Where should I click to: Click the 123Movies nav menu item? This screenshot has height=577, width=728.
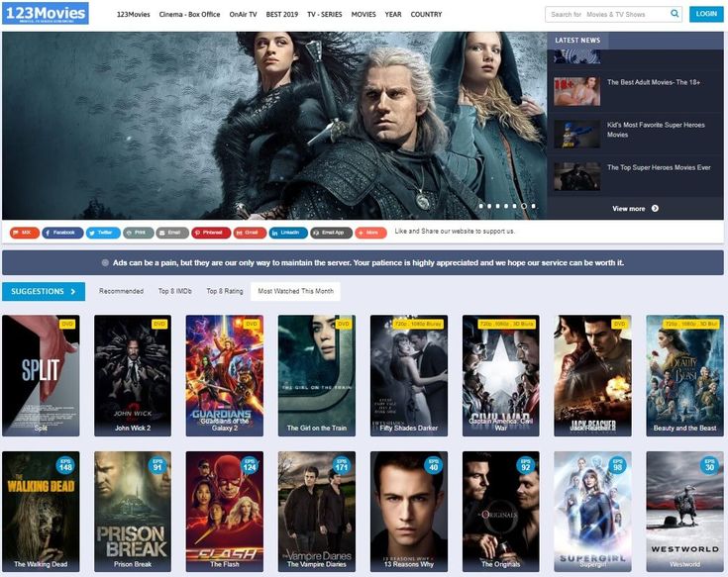pos(134,15)
